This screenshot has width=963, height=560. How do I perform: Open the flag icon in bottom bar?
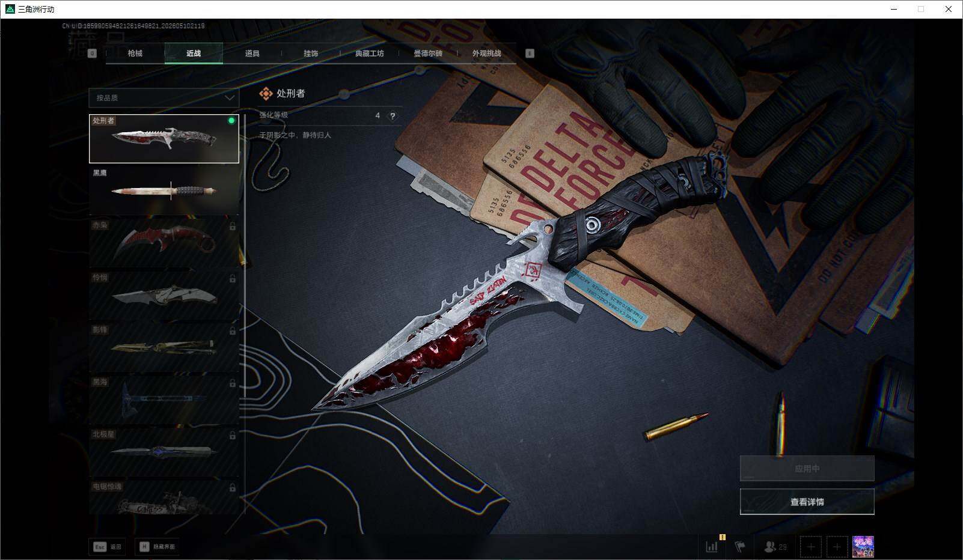tap(740, 547)
